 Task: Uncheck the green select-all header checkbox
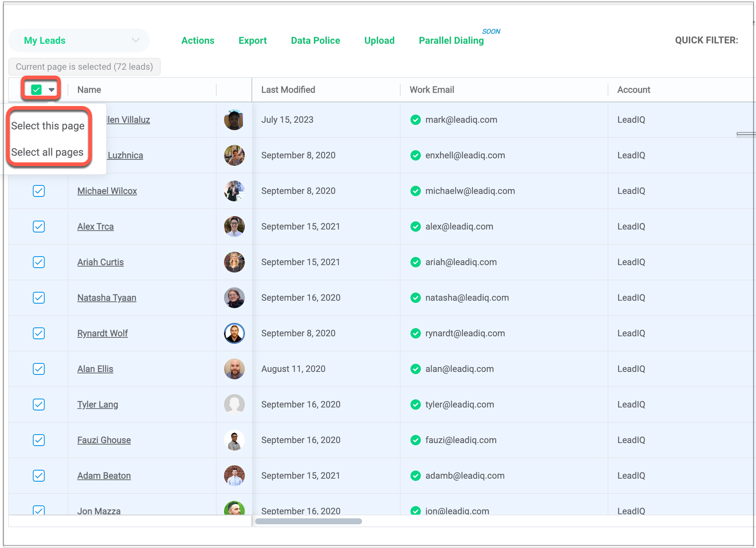coord(36,90)
